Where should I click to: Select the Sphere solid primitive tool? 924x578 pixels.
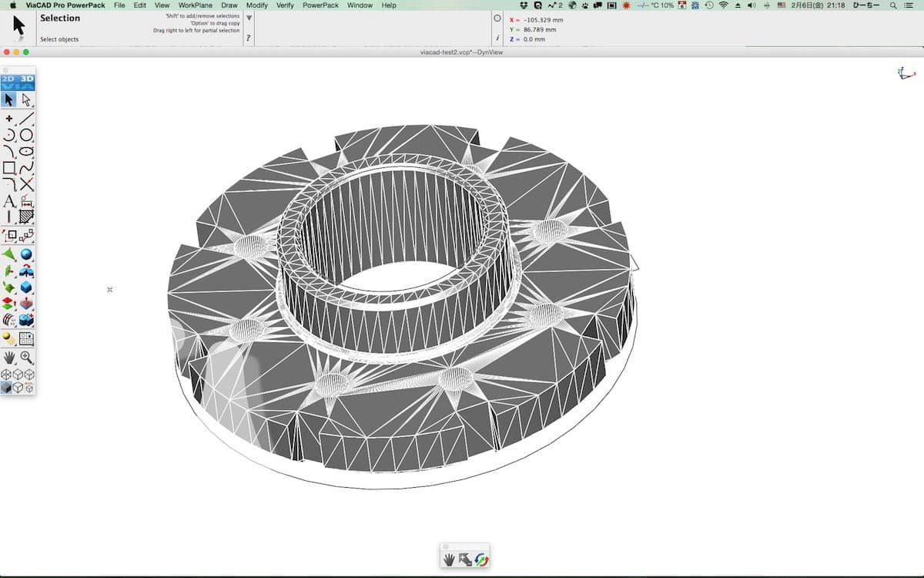click(27, 254)
